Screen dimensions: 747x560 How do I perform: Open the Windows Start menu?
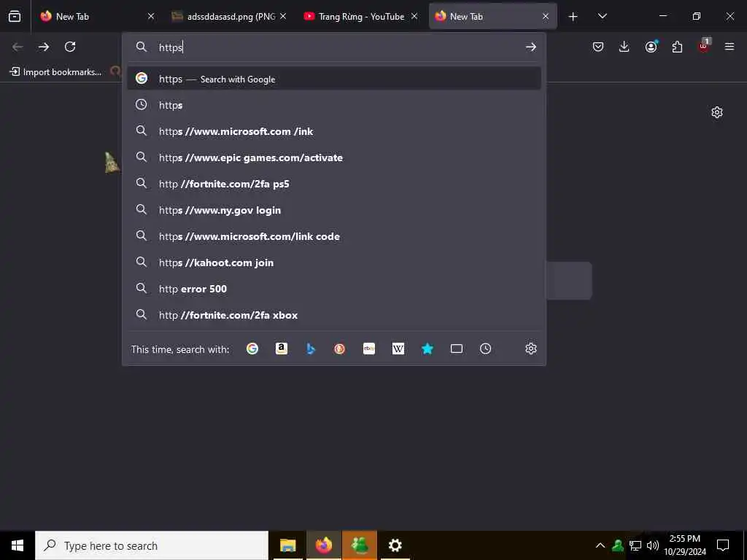[x=18, y=545]
